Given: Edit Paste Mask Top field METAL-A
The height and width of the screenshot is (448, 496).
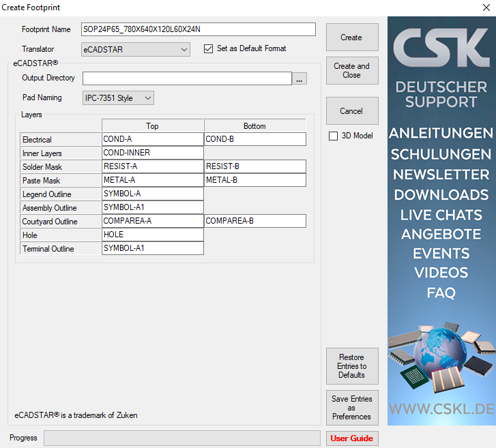Looking at the screenshot, I should 152,180.
